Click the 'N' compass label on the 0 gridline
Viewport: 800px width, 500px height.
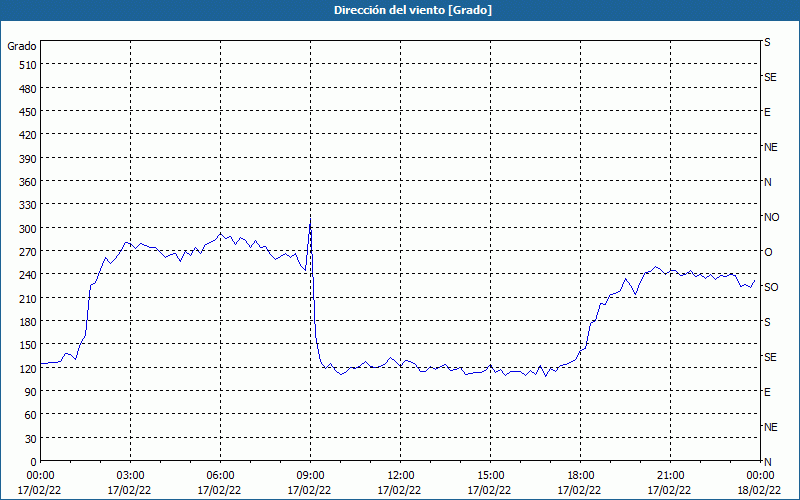click(x=767, y=462)
